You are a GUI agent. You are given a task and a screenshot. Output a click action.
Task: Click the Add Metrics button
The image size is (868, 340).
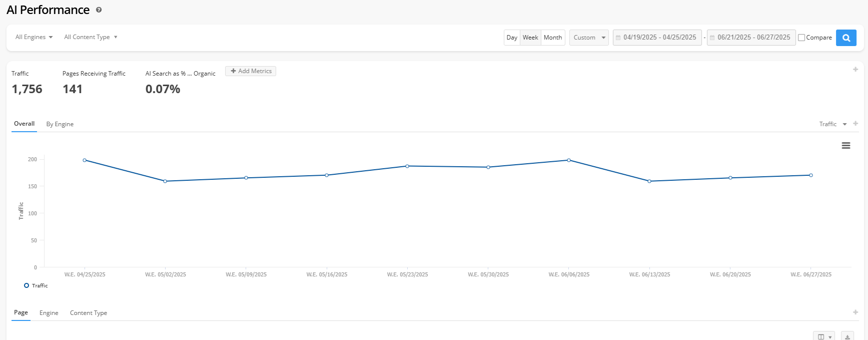pos(251,71)
